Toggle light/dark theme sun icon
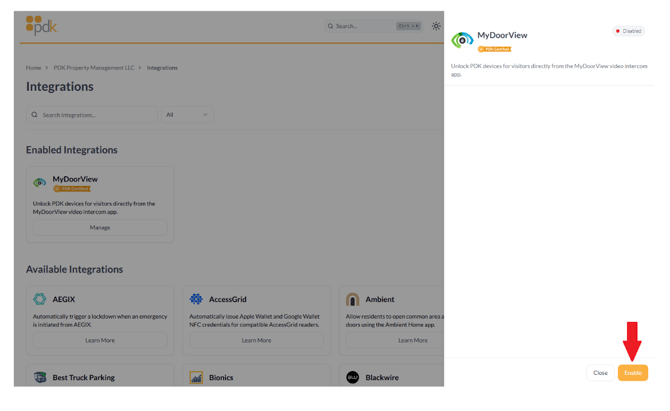The image size is (670, 411). point(436,26)
